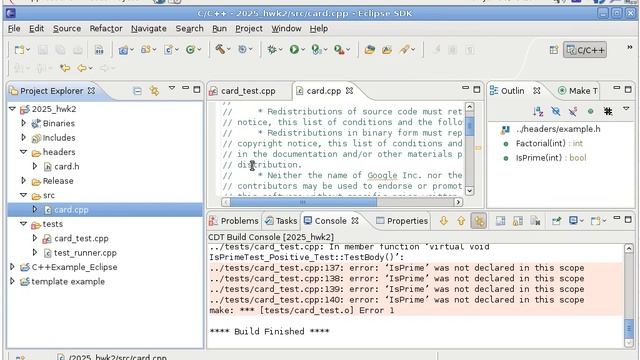Image resolution: width=640 pixels, height=360 pixels.
Task: Click Hide Fields icon in Outline
Action: click(556, 111)
